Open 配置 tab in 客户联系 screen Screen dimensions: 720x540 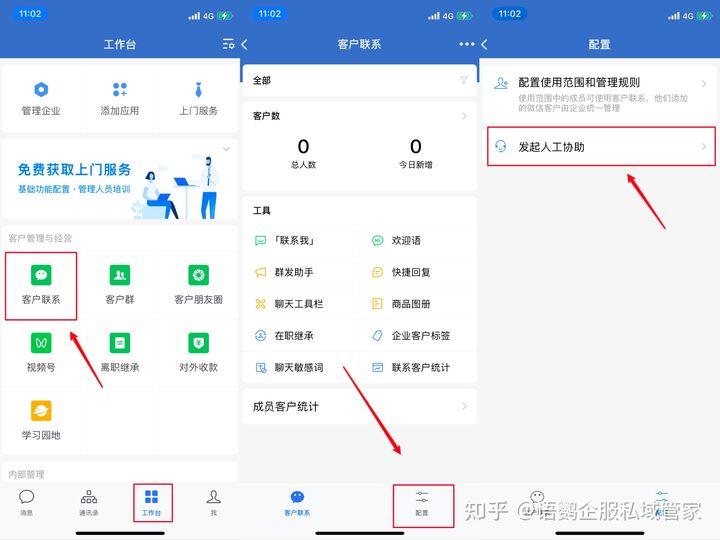(x=422, y=502)
